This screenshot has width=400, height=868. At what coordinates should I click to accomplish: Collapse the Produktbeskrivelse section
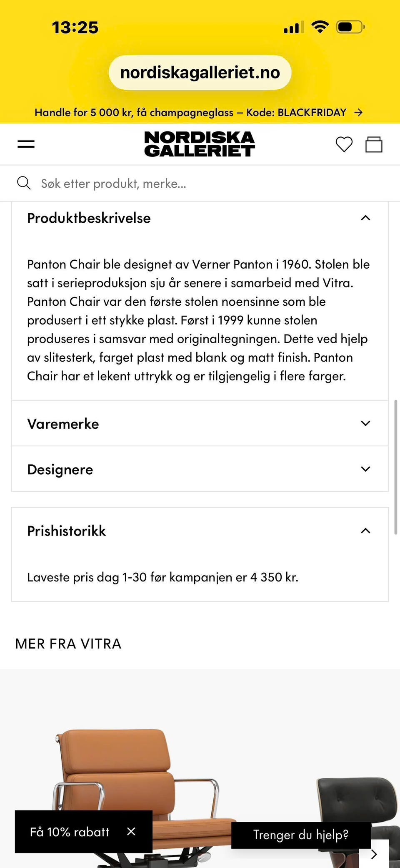(x=365, y=218)
